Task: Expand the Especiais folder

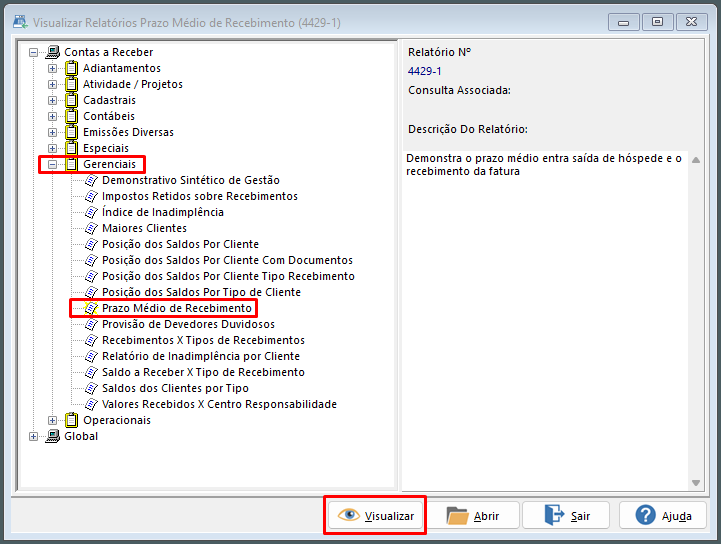Action: tap(52, 149)
